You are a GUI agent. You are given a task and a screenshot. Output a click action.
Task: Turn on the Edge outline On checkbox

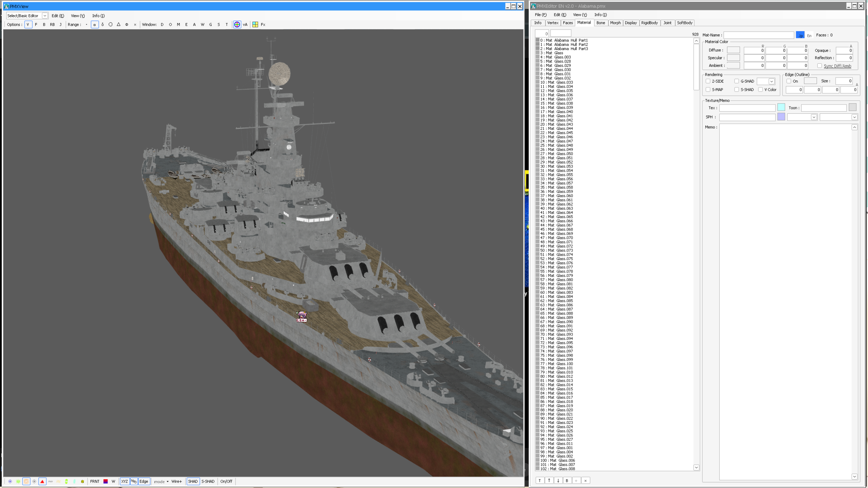(x=789, y=81)
